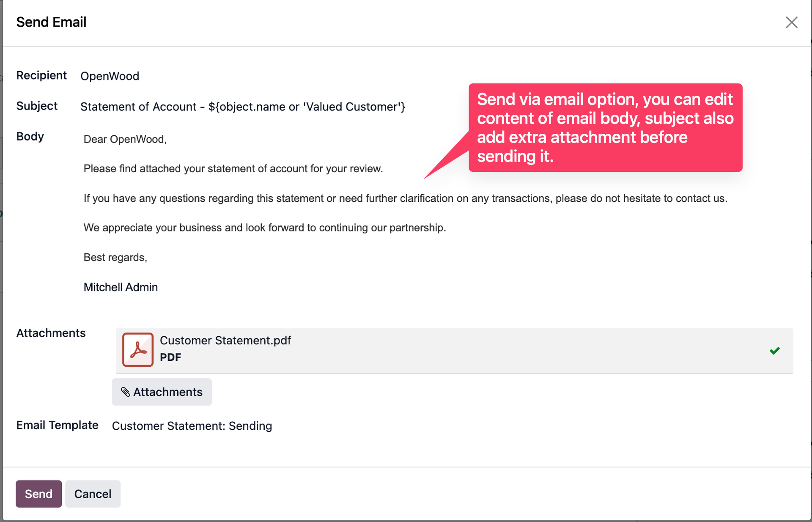Select the 'Dear OpenWood,' greeting line
The width and height of the screenshot is (812, 522).
click(x=124, y=139)
